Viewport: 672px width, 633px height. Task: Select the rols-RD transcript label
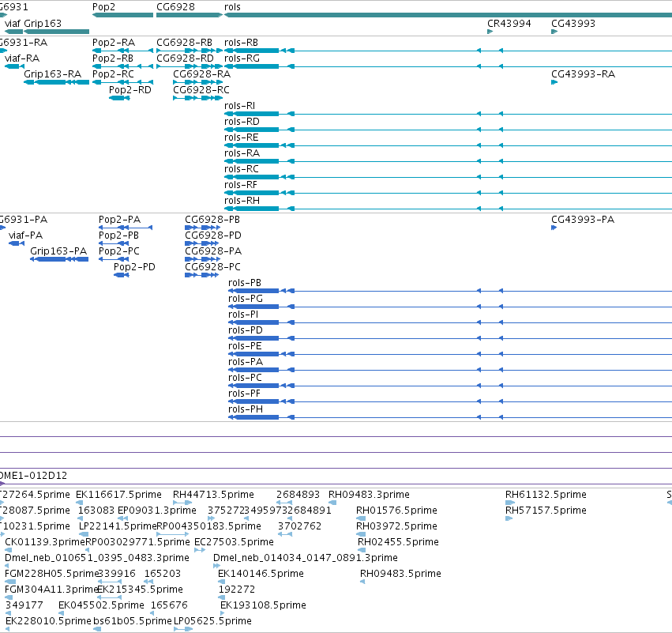[242, 122]
